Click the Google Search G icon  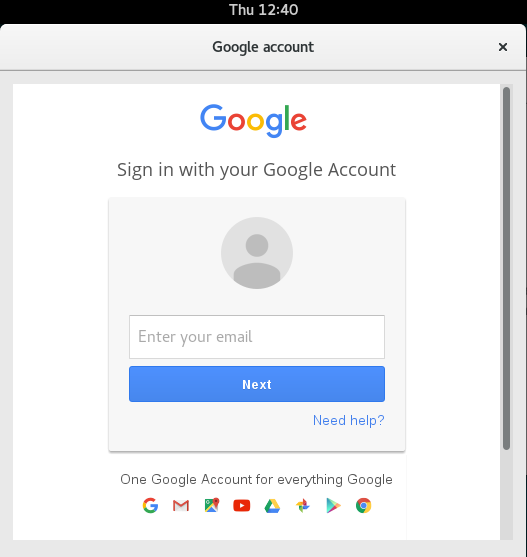click(x=150, y=505)
